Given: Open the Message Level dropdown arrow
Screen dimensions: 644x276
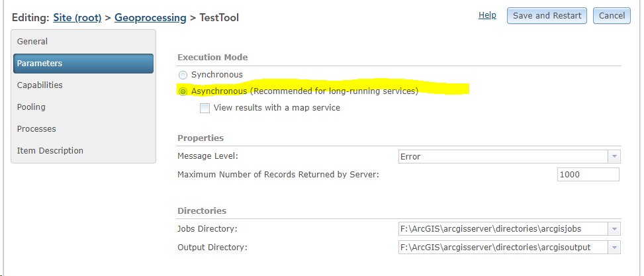Looking at the screenshot, I should (614, 157).
